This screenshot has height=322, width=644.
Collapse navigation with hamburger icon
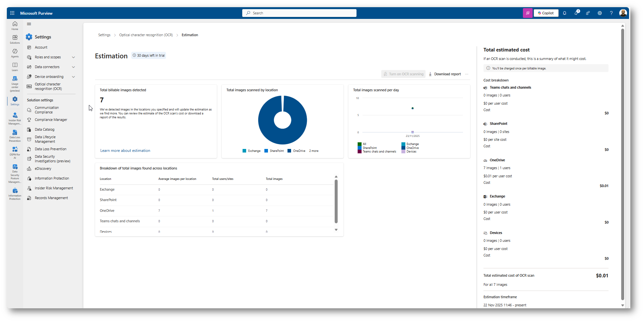click(x=29, y=24)
